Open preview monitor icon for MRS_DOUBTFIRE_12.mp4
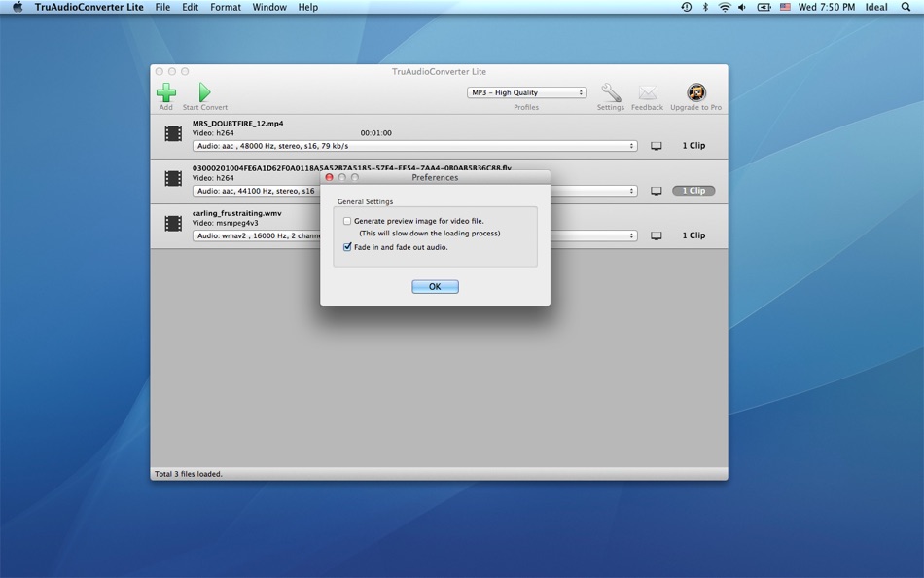924x578 pixels. (x=656, y=146)
